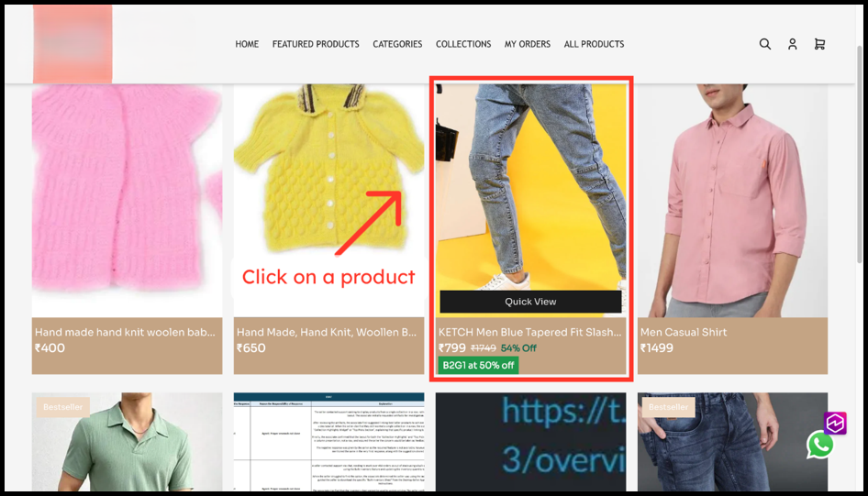The image size is (868, 496).
Task: Go to the HOME menu item
Action: pos(247,44)
